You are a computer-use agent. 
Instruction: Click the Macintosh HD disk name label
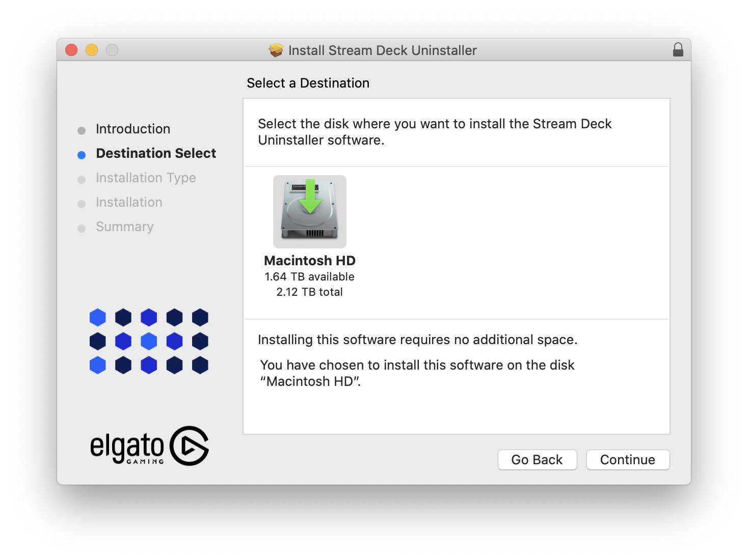coord(310,261)
